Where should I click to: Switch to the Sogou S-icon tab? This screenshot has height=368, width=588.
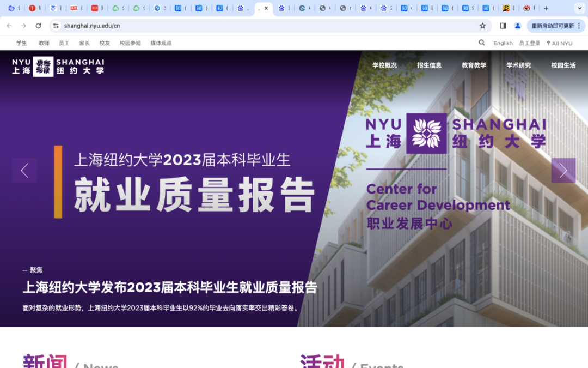point(509,8)
